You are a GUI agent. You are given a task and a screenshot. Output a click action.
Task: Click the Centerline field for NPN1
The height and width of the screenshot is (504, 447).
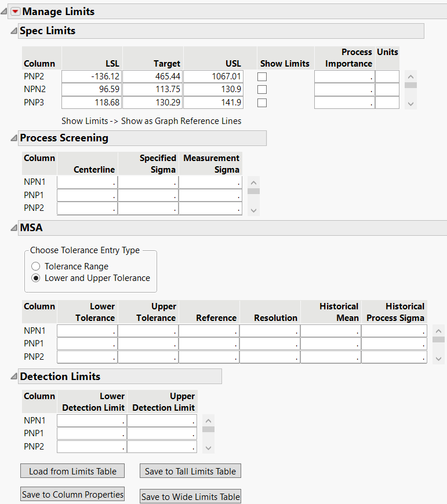click(x=87, y=182)
